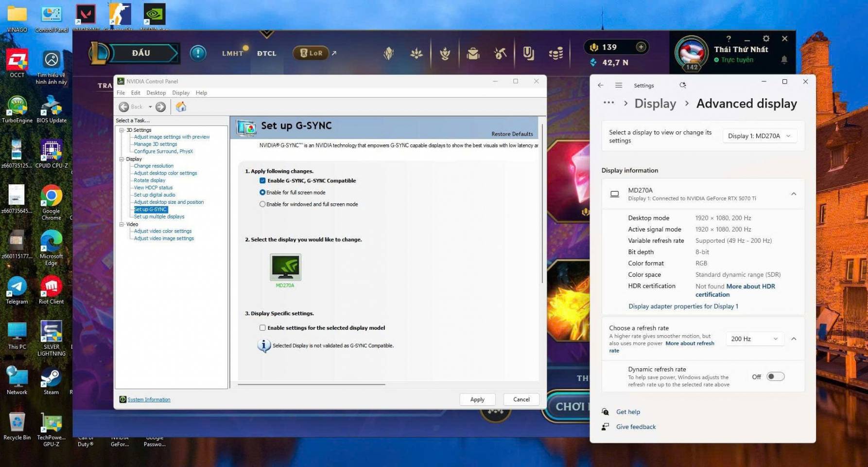Select Change resolution tree item
The image size is (868, 467).
click(154, 166)
